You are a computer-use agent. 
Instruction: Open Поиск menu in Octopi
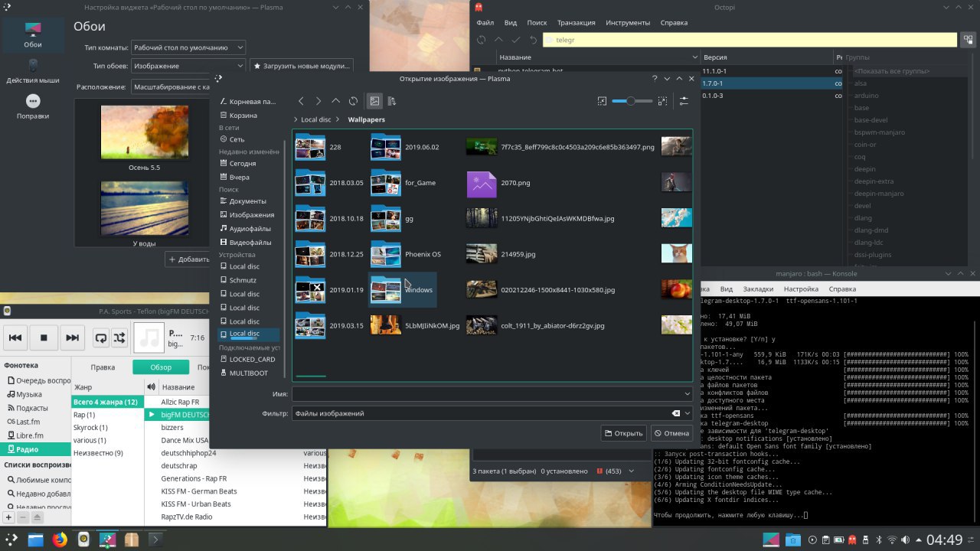coord(537,23)
